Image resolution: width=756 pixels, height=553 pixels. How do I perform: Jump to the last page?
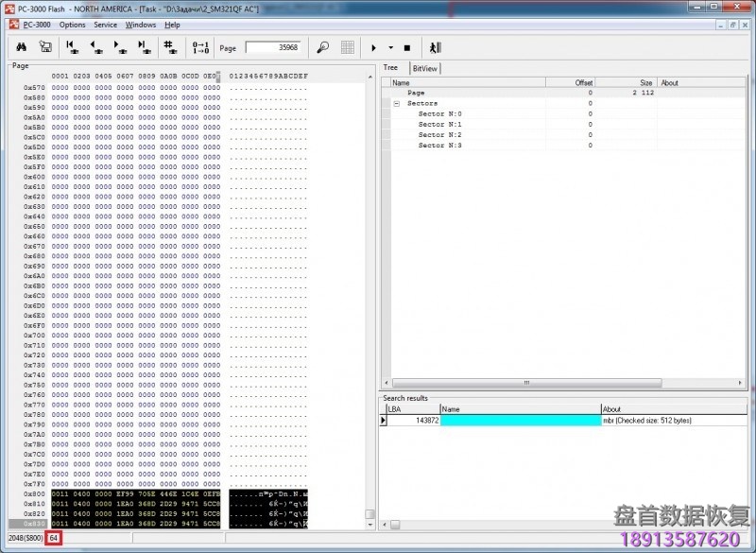[144, 47]
